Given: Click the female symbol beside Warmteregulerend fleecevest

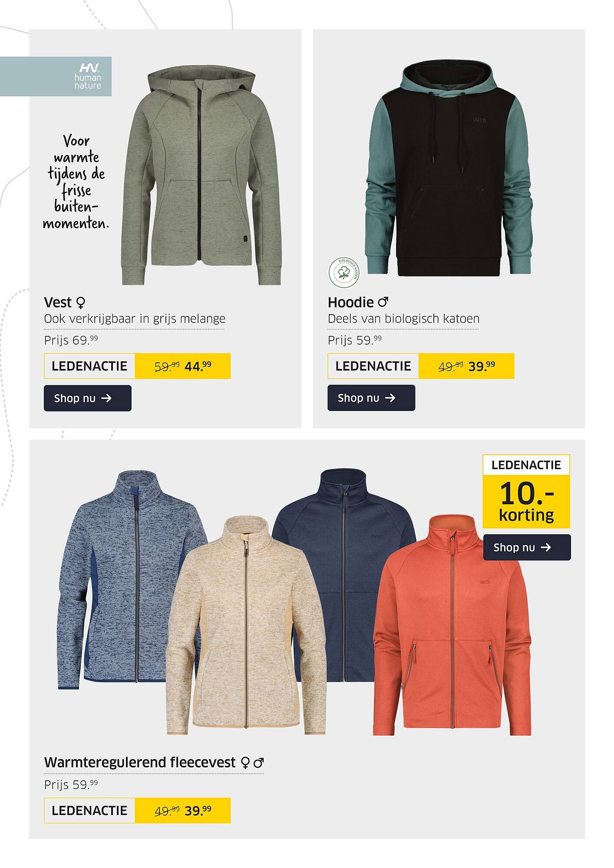Looking at the screenshot, I should coord(245,763).
